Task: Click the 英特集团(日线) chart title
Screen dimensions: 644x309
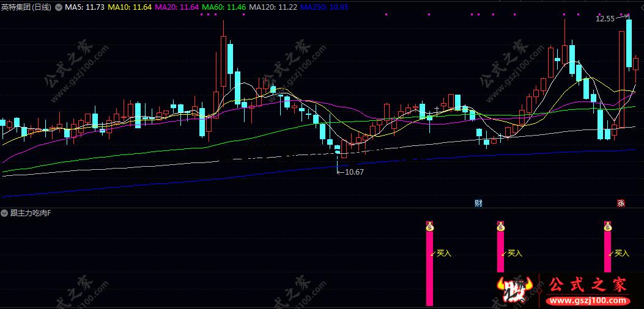Action: [27, 7]
